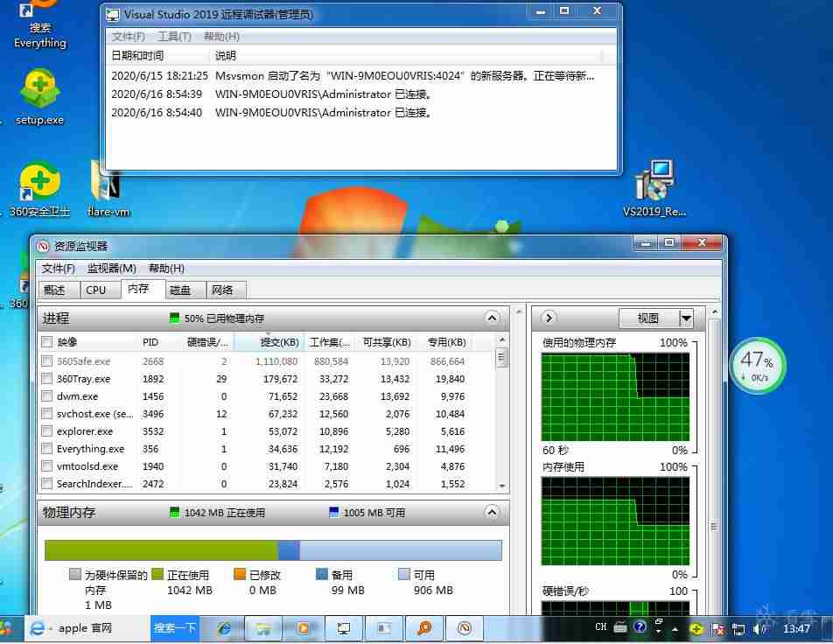Collapse the graph pane with arrow button

click(x=549, y=318)
